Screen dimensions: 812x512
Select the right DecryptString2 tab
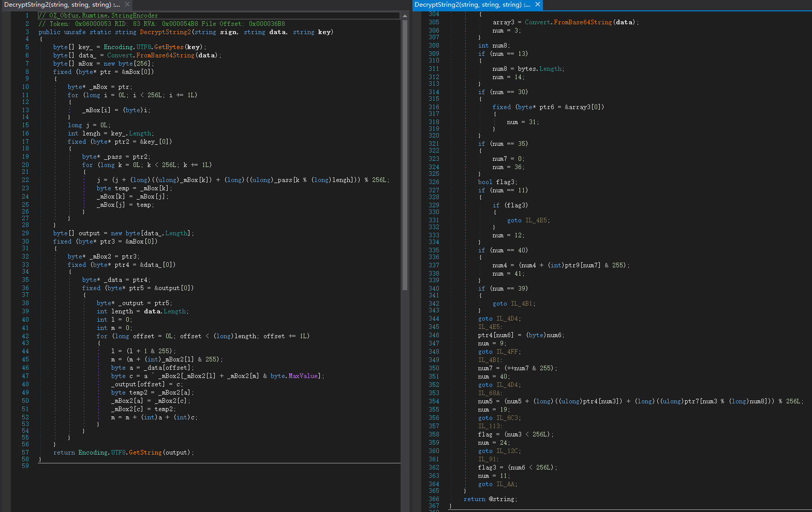(x=472, y=5)
